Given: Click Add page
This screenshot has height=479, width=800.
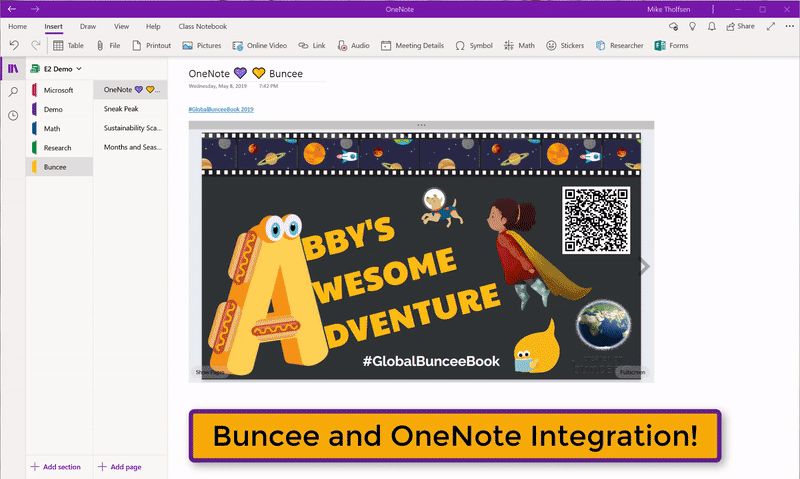Looking at the screenshot, I should tap(120, 467).
